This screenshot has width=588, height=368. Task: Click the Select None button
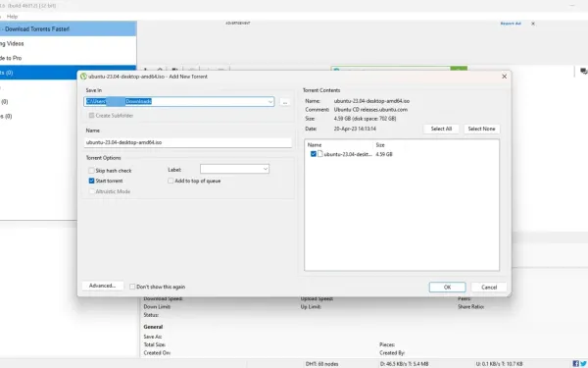481,129
